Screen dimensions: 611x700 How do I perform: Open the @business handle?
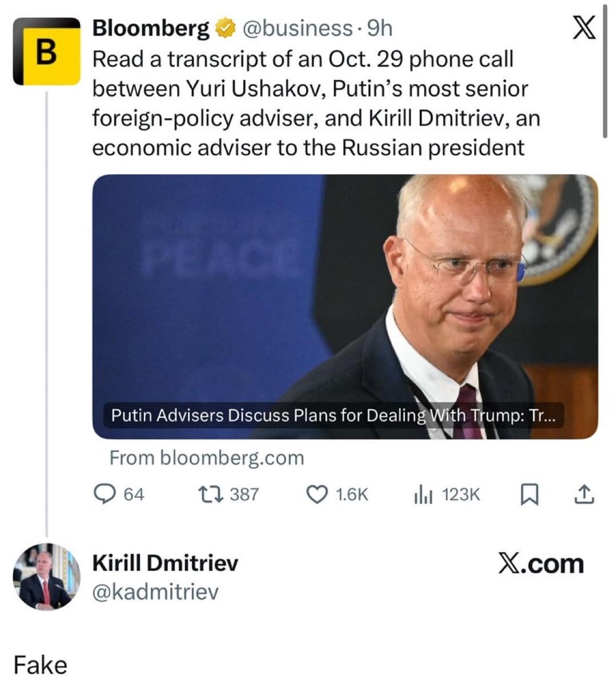(298, 28)
